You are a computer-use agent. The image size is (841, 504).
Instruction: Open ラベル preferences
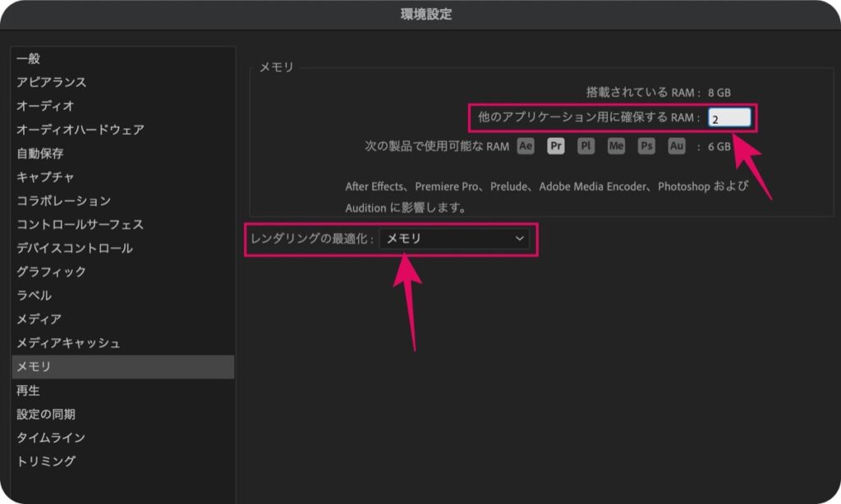123,295
